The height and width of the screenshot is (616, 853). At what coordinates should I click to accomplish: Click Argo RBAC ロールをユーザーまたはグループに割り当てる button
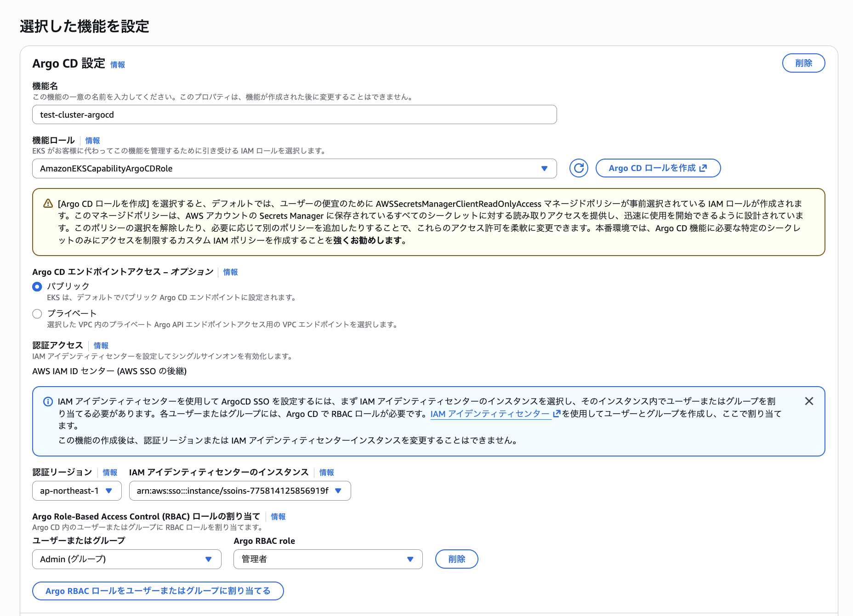(158, 591)
